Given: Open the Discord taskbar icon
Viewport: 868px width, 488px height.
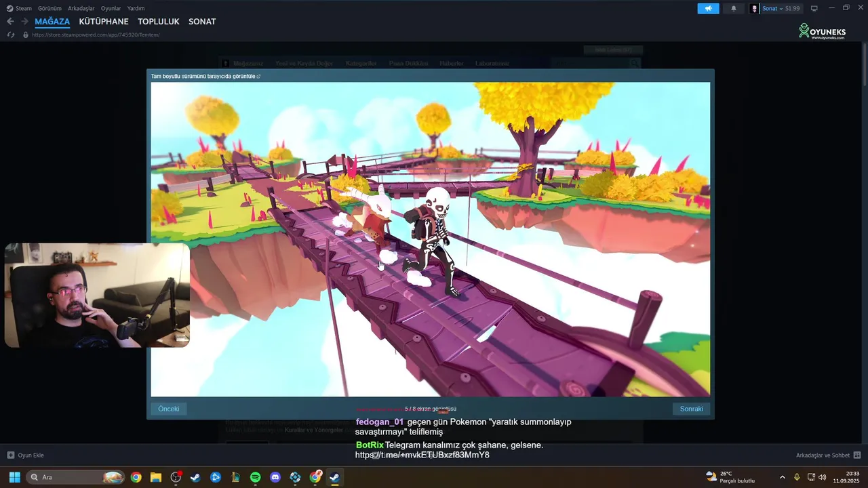Looking at the screenshot, I should tap(275, 477).
